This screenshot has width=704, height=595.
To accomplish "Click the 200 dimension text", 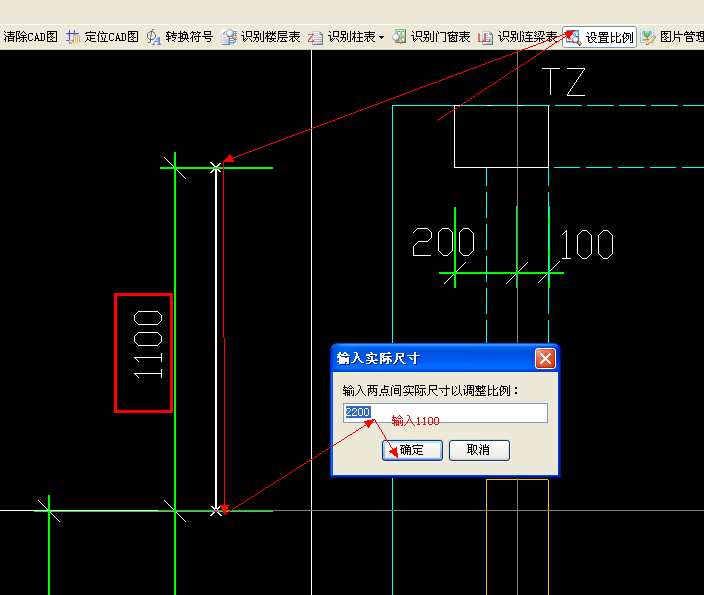I will pos(443,242).
